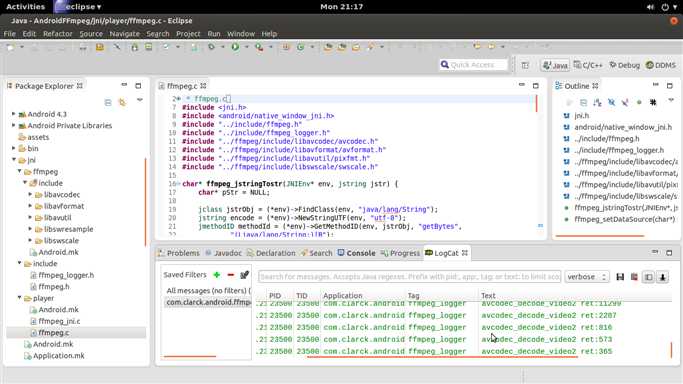
Task: Click the green Run button in toolbar
Action: pyautogui.click(x=235, y=47)
